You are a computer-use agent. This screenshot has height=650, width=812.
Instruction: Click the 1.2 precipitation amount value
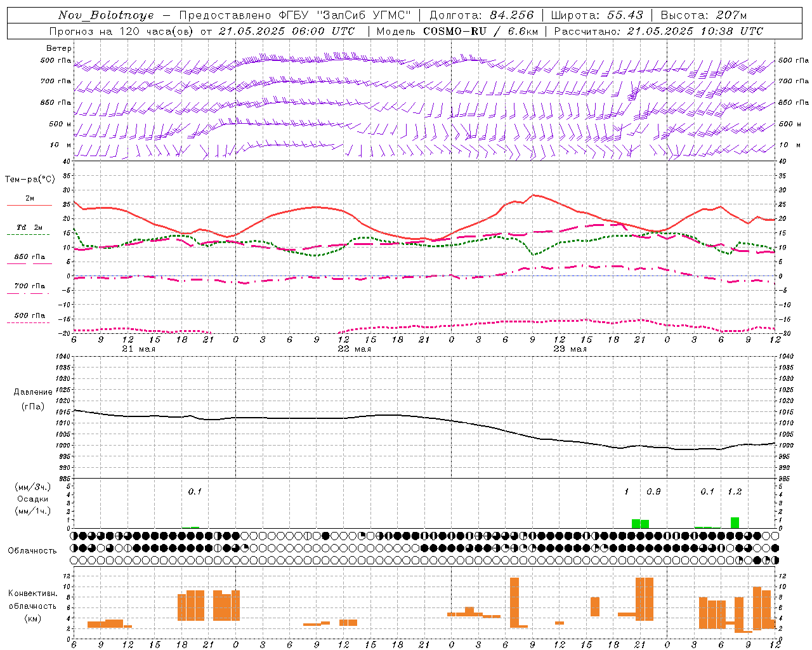tap(735, 492)
